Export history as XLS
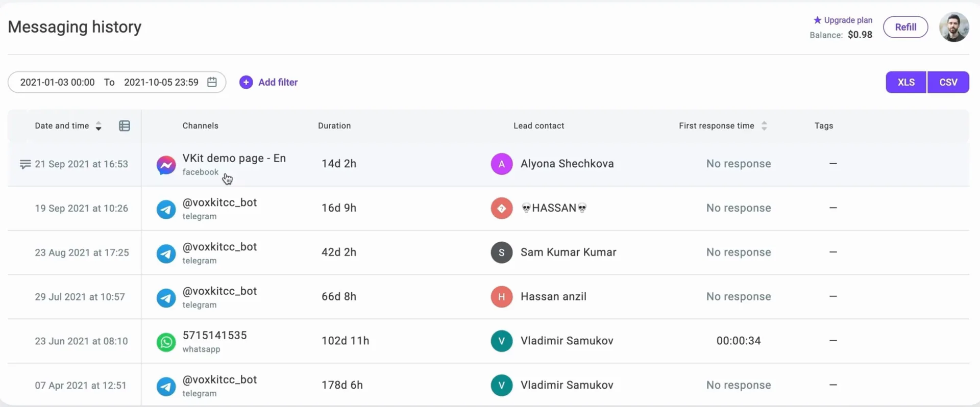Image resolution: width=980 pixels, height=407 pixels. 906,82
